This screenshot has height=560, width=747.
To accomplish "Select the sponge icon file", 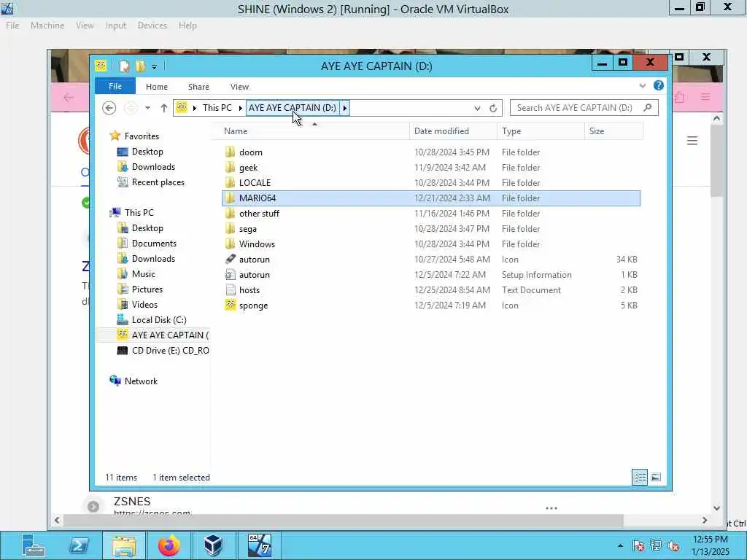I will pyautogui.click(x=253, y=306).
